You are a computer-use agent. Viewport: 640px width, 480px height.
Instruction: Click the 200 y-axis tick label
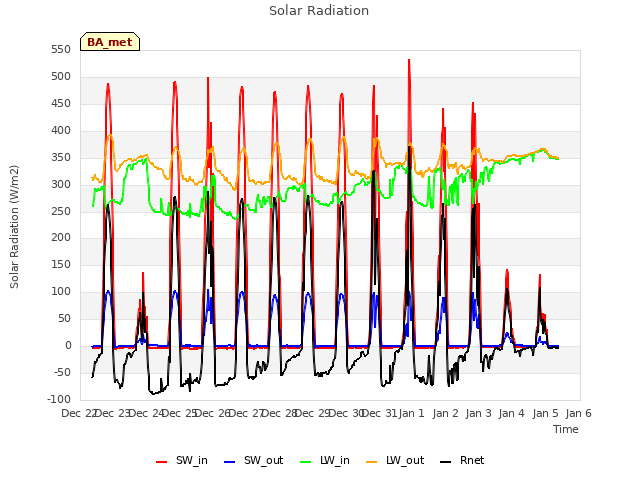[x=61, y=238]
